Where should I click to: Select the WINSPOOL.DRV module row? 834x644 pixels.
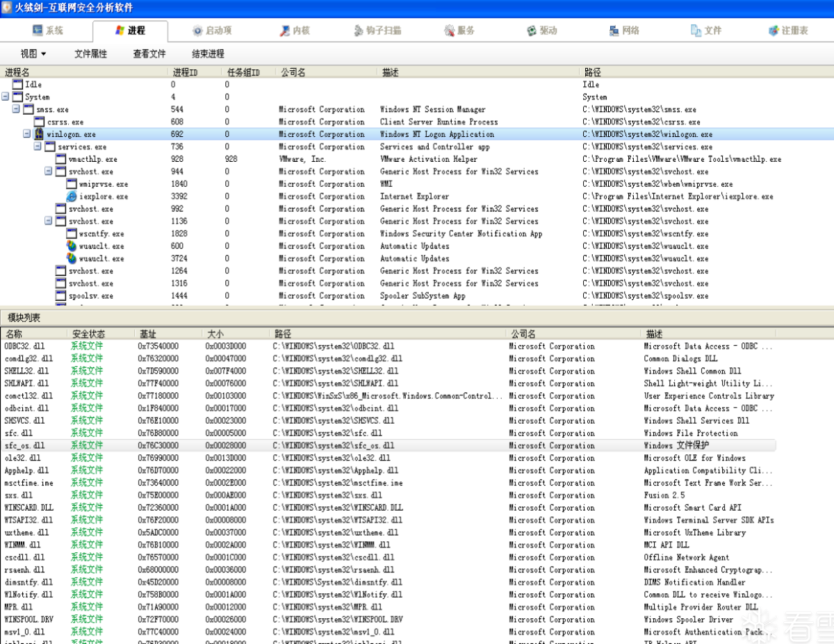[x=389, y=620]
